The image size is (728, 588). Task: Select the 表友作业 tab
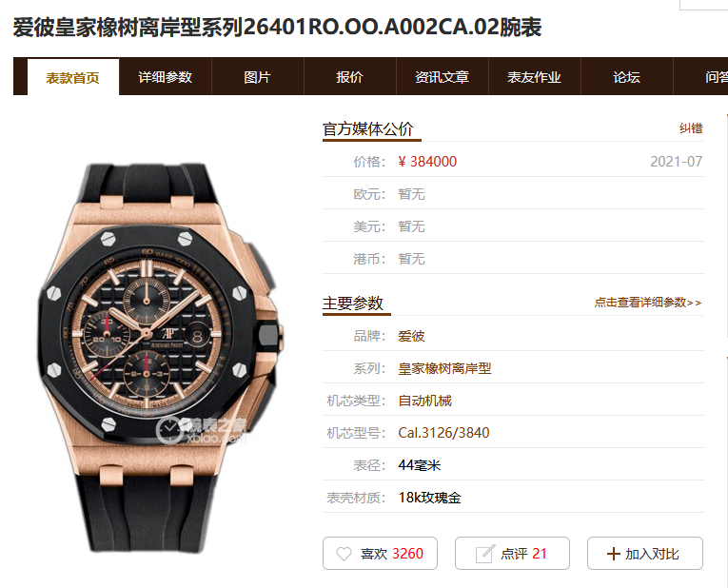[535, 77]
